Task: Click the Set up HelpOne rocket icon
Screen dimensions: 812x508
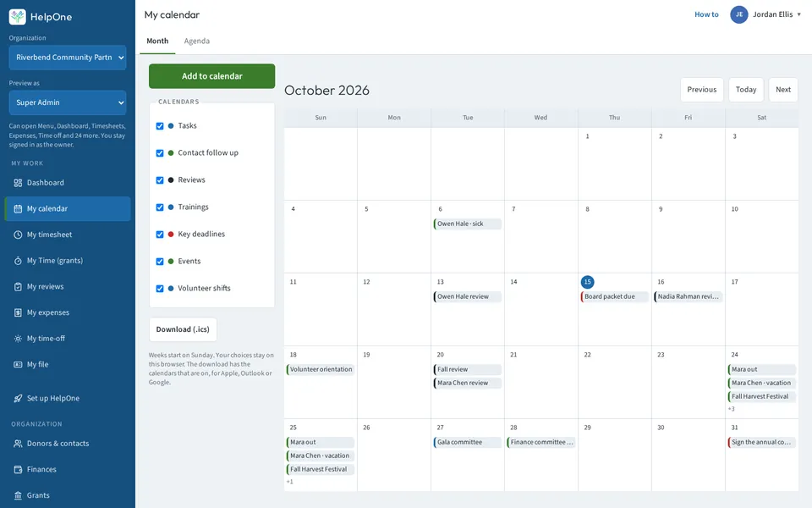Action: [18, 398]
